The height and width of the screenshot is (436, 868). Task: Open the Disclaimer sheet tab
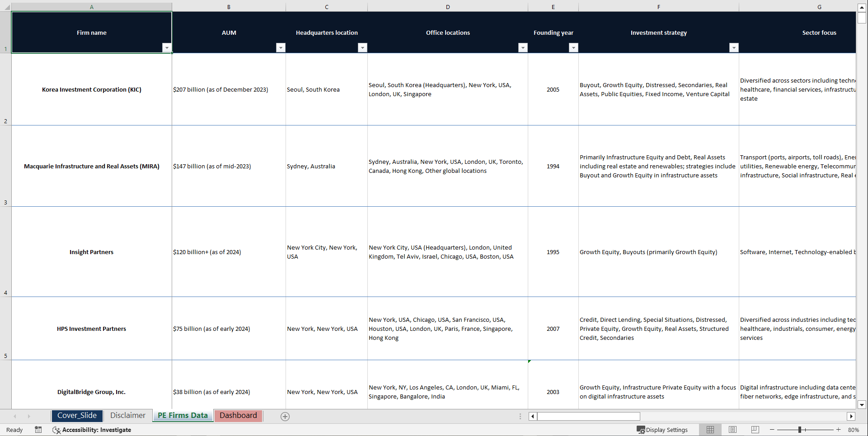(x=128, y=416)
